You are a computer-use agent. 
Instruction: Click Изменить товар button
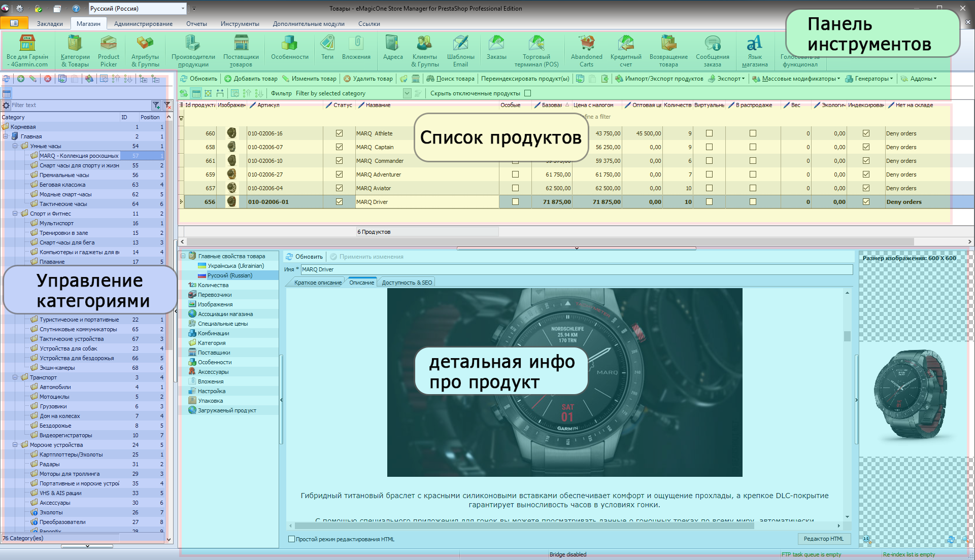309,79
